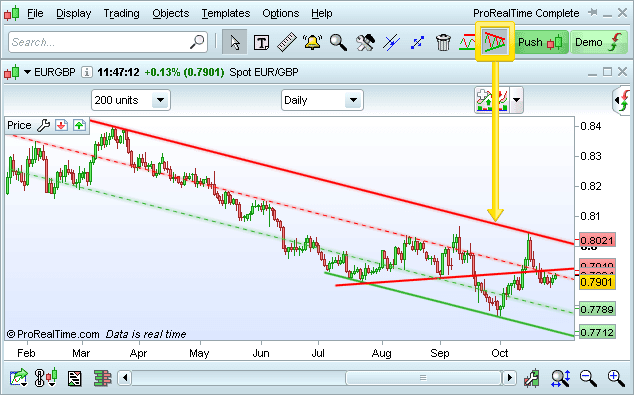Screen dimensions: 634x395
Task: Open the alert bell tool
Action: pos(313,42)
